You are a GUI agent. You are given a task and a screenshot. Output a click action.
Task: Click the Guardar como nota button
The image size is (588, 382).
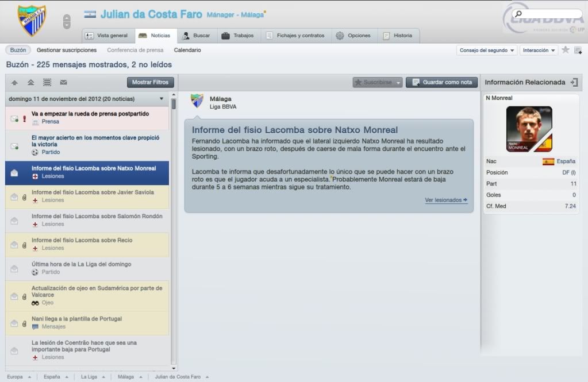pos(442,82)
